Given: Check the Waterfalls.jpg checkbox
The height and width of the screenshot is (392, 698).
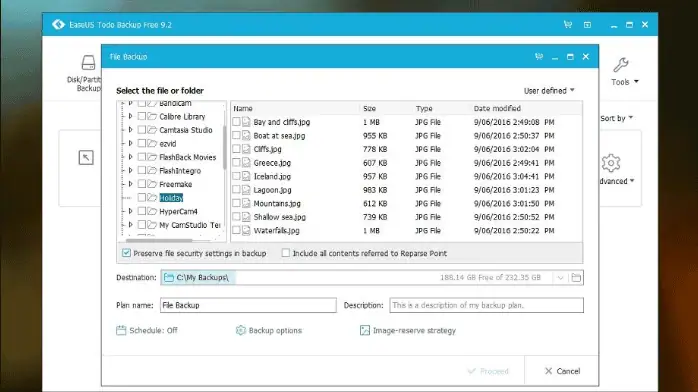Looking at the screenshot, I should (236, 230).
